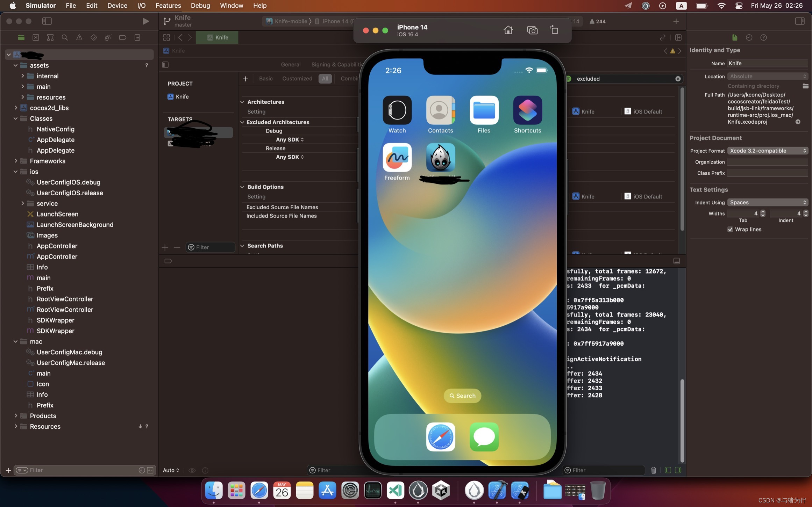The image size is (812, 507).
Task: Expand the cocos2d_libs project
Action: pos(15,108)
